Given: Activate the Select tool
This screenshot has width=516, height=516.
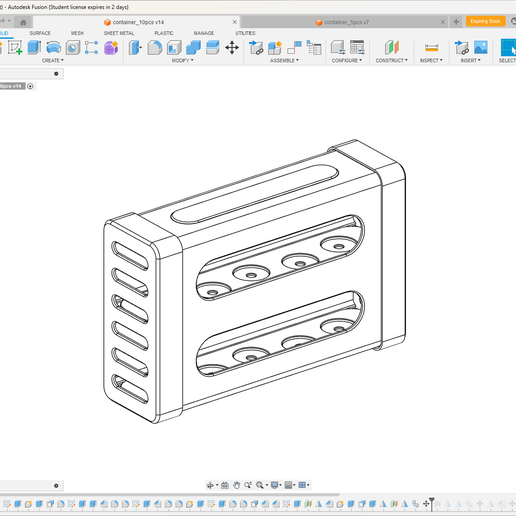Looking at the screenshot, I should pyautogui.click(x=508, y=47).
